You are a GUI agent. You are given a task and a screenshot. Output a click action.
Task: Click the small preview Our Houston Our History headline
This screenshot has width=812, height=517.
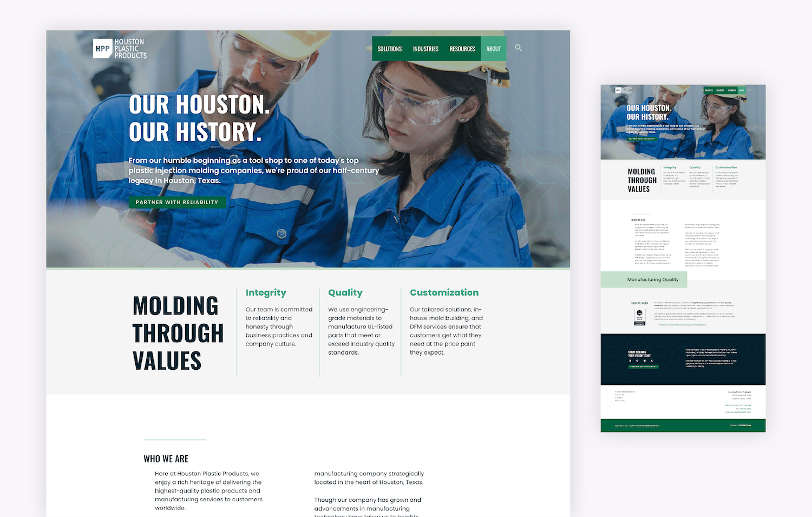(x=649, y=112)
